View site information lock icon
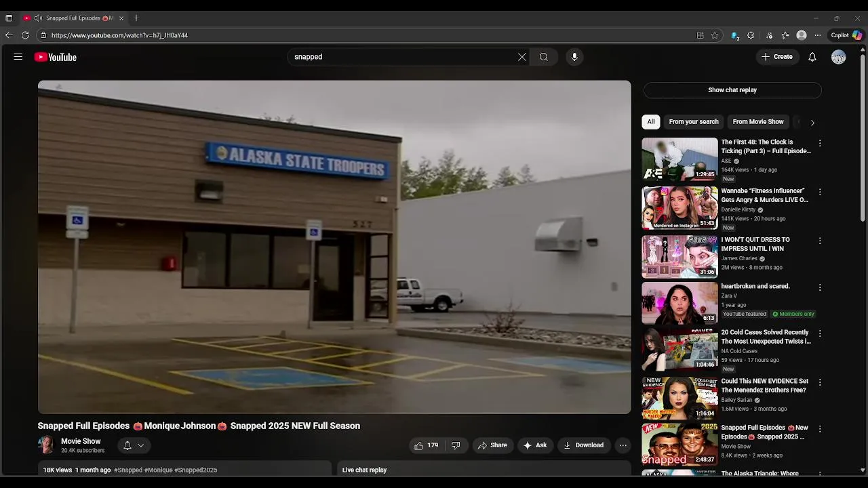868x488 pixels. pyautogui.click(x=43, y=35)
